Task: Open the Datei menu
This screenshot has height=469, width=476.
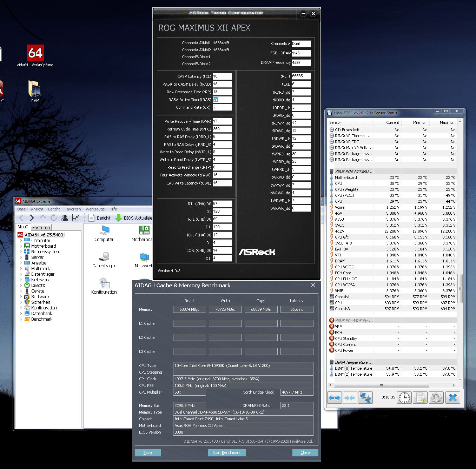Action: pyautogui.click(x=22, y=209)
